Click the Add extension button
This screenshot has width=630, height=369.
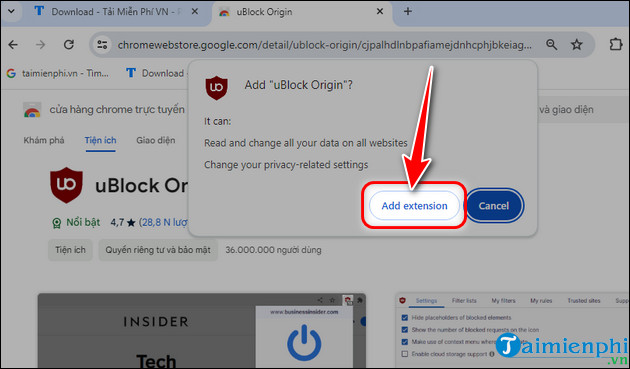pyautogui.click(x=414, y=205)
